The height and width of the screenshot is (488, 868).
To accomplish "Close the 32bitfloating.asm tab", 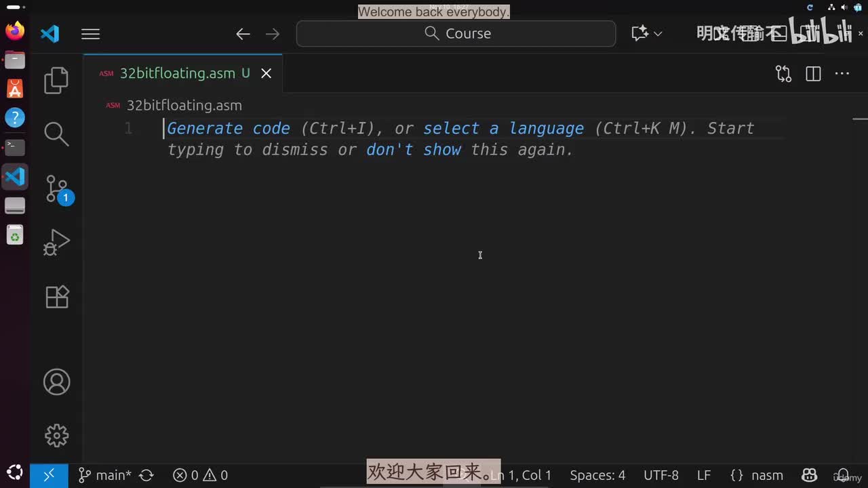I will click(x=267, y=73).
